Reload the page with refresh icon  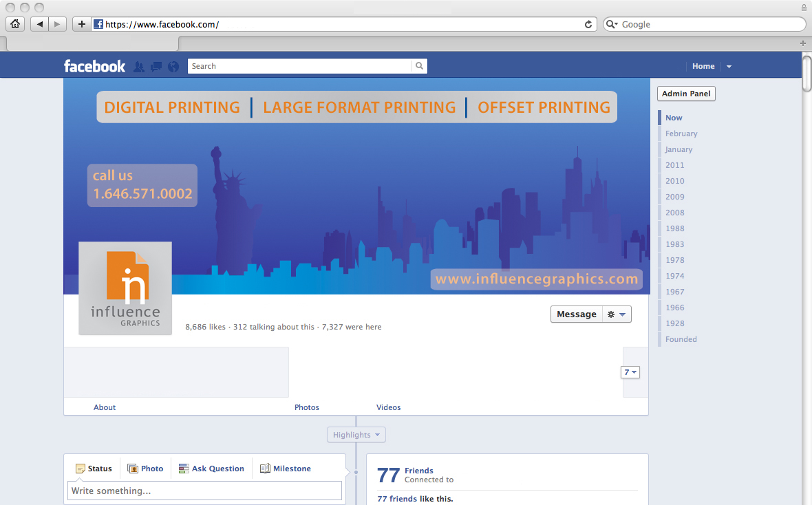click(x=588, y=24)
